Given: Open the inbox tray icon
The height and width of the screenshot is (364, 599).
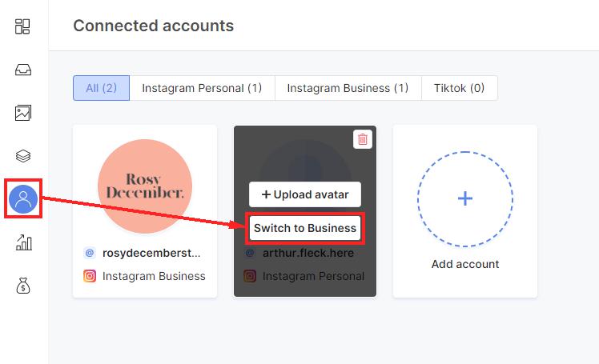Looking at the screenshot, I should click(23, 70).
